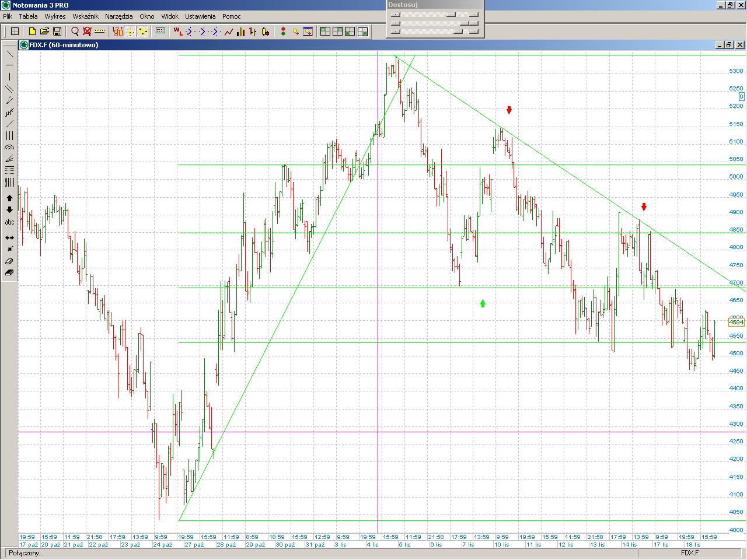Viewport: 747px width, 560px height.
Task: Click the save floppy disk icon
Action: click(x=57, y=32)
